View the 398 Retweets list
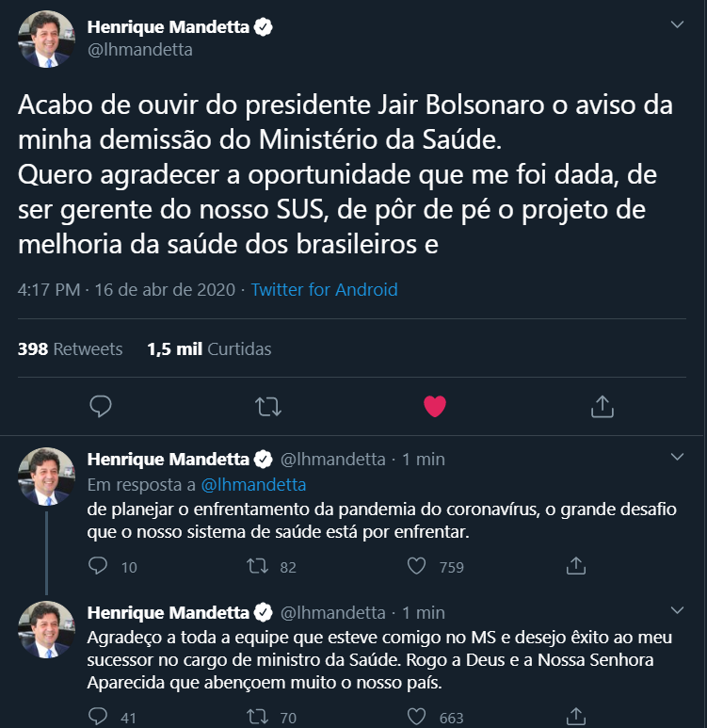This screenshot has height=728, width=707. click(x=71, y=349)
